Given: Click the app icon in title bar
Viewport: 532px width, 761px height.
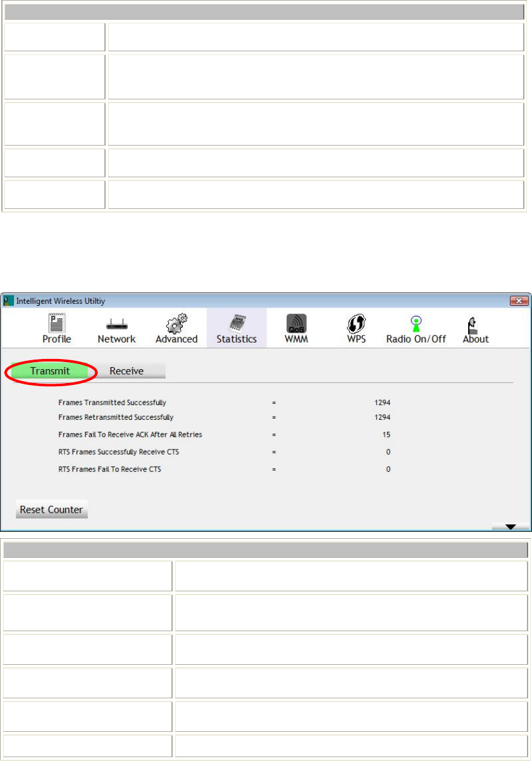Looking at the screenshot, I should tap(8, 300).
